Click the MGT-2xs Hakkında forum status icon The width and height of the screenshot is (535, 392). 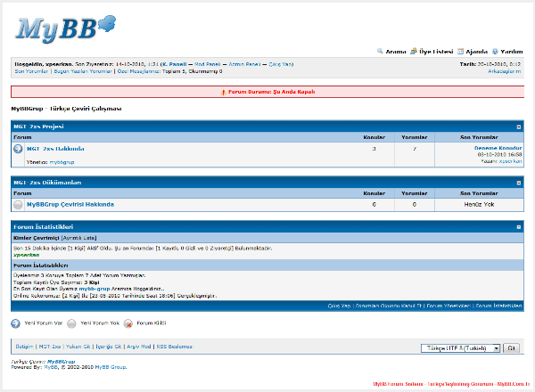(x=18, y=149)
